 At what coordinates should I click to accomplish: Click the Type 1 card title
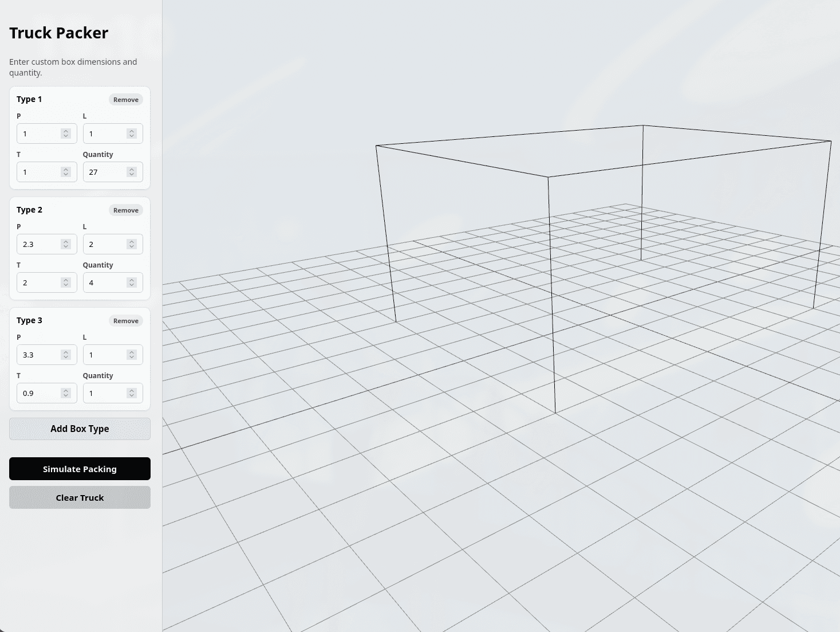click(x=29, y=99)
